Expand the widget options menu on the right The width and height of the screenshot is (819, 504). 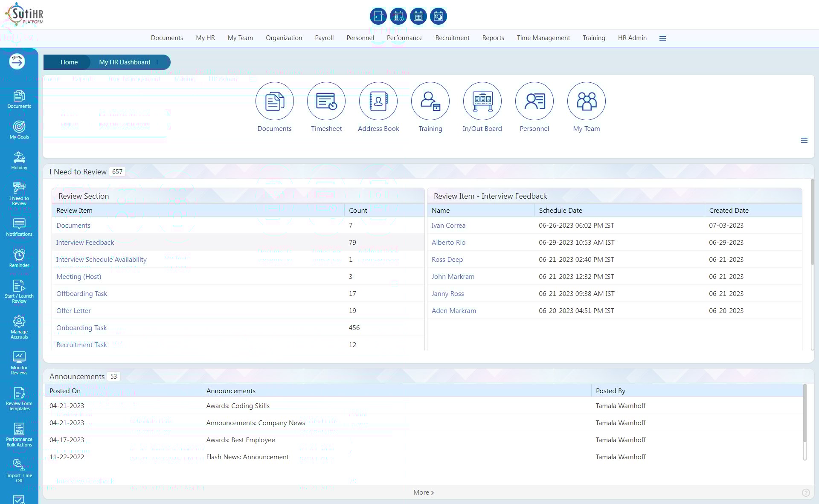tap(804, 141)
